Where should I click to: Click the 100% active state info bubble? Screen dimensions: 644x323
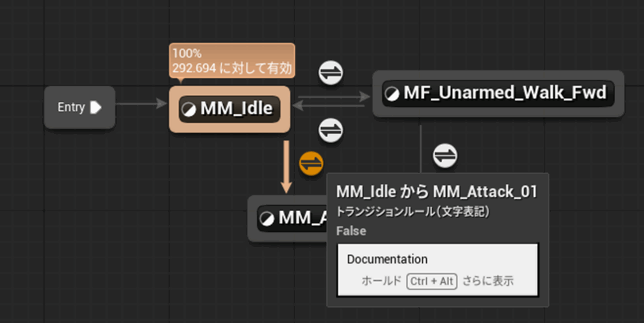pos(231,61)
